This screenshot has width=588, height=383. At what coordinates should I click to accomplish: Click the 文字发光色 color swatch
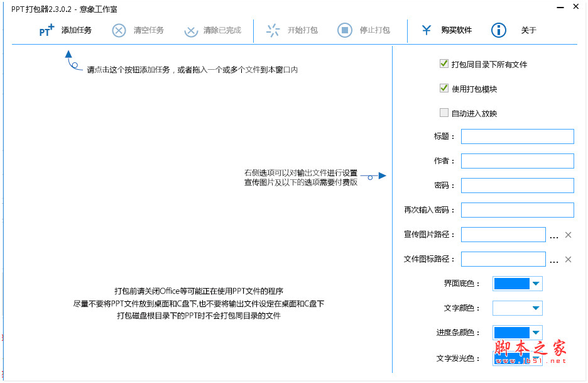pyautogui.click(x=512, y=358)
